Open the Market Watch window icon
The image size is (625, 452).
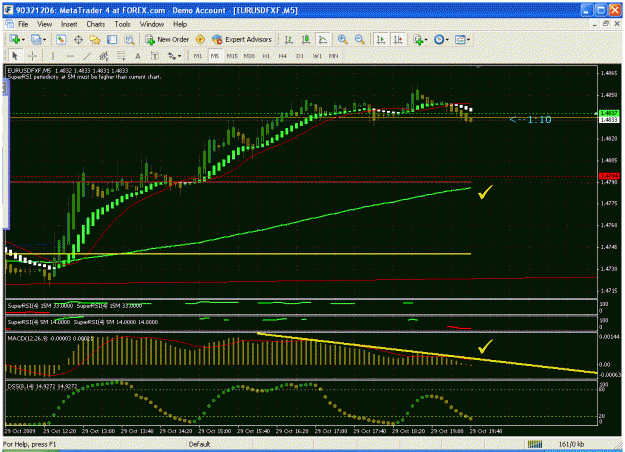(61, 39)
